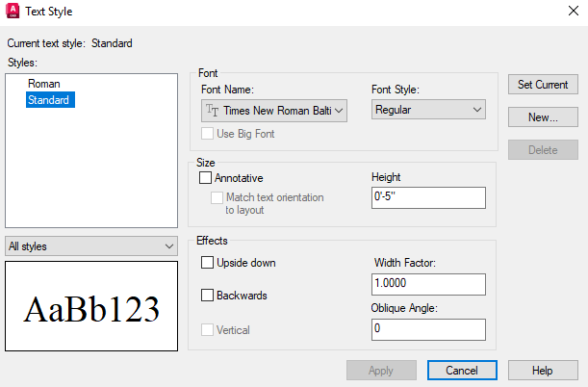Expand the Font Style Regular dropdown
The height and width of the screenshot is (387, 588).
pos(428,110)
